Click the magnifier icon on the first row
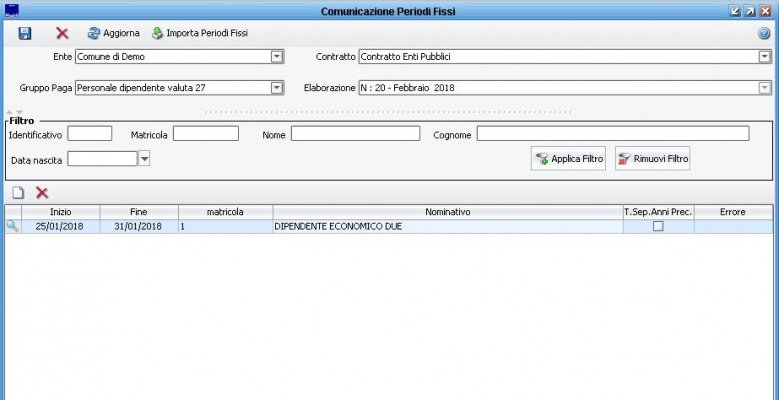 point(13,227)
